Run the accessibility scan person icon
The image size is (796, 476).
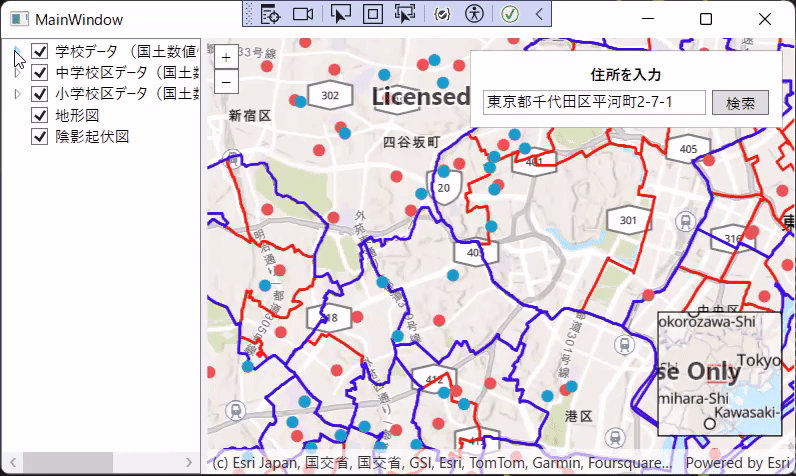tap(474, 14)
